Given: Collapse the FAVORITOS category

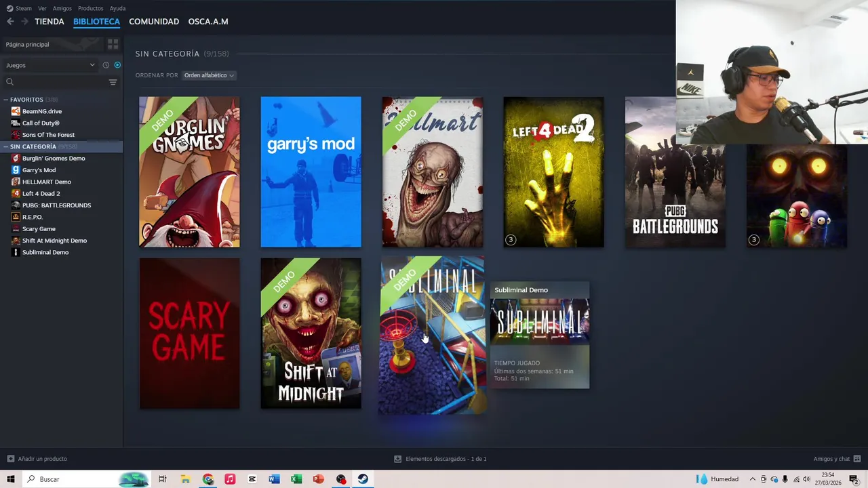Looking at the screenshot, I should pos(6,100).
